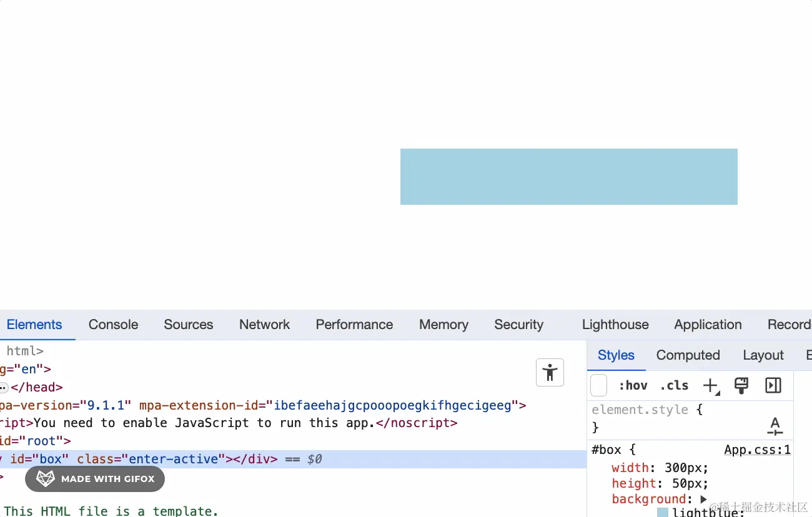
Task: Open the Lighthouse tab
Action: [615, 325]
